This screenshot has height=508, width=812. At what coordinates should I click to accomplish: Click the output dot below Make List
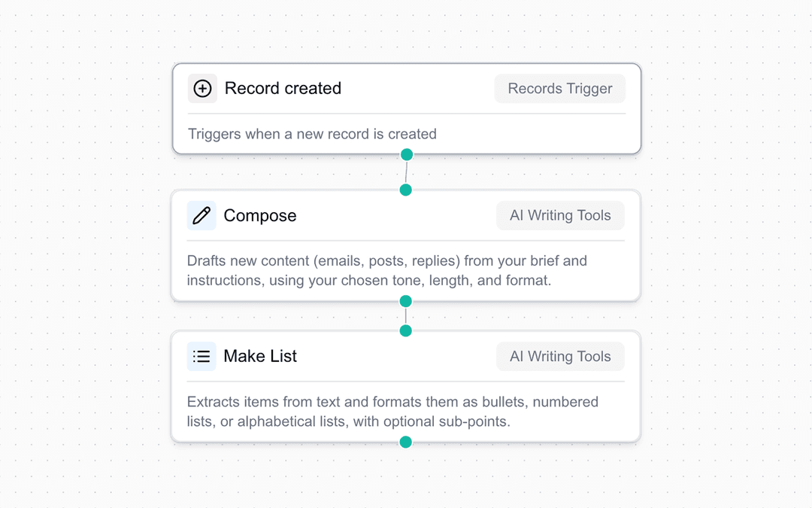coord(406,442)
